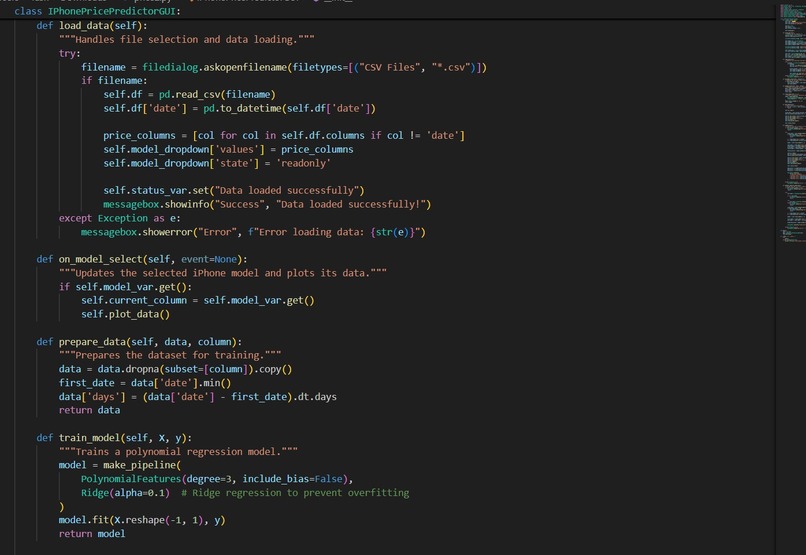
Task: Click the 'self.current_column = self.model_var.get()' line
Action: [x=197, y=300]
